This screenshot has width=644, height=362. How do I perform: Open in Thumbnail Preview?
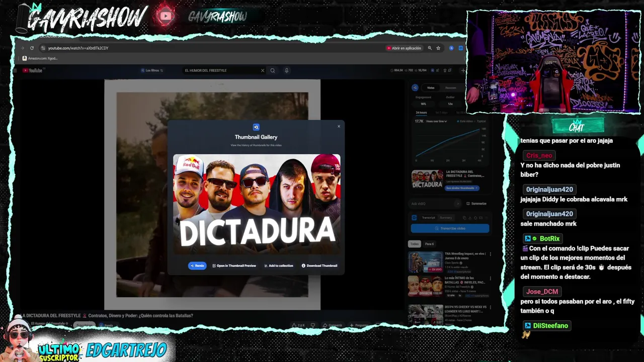pyautogui.click(x=234, y=265)
